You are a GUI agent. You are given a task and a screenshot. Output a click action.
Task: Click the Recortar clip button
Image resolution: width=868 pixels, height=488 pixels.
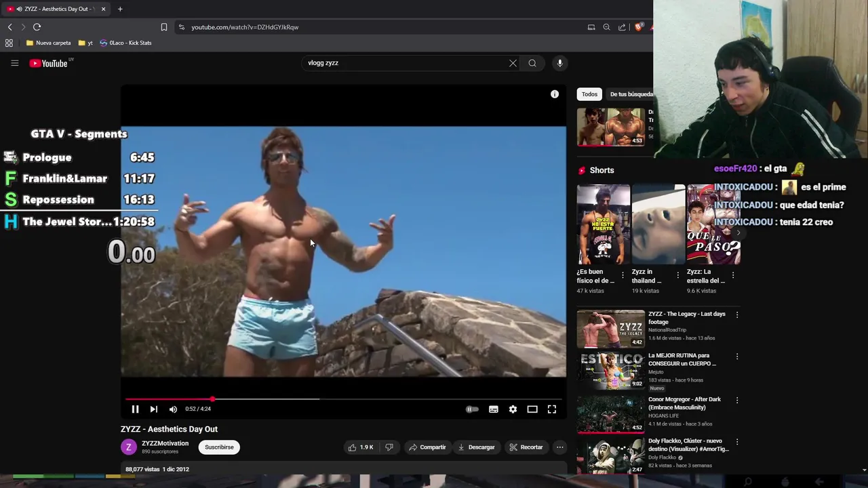(526, 447)
